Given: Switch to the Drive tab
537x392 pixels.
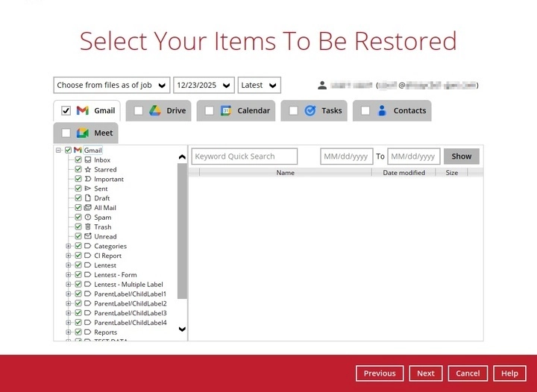Looking at the screenshot, I should (x=159, y=110).
